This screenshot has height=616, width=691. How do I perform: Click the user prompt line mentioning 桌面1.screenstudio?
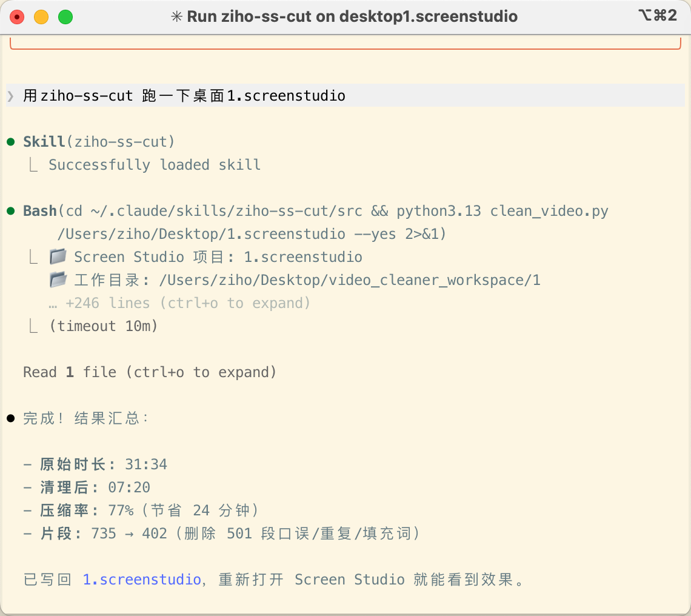[x=184, y=96]
